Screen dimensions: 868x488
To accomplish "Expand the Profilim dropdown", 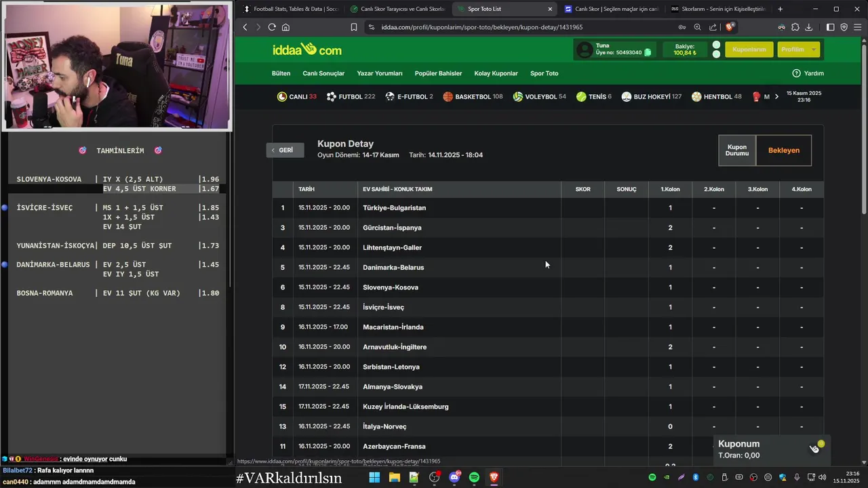I will [x=798, y=49].
